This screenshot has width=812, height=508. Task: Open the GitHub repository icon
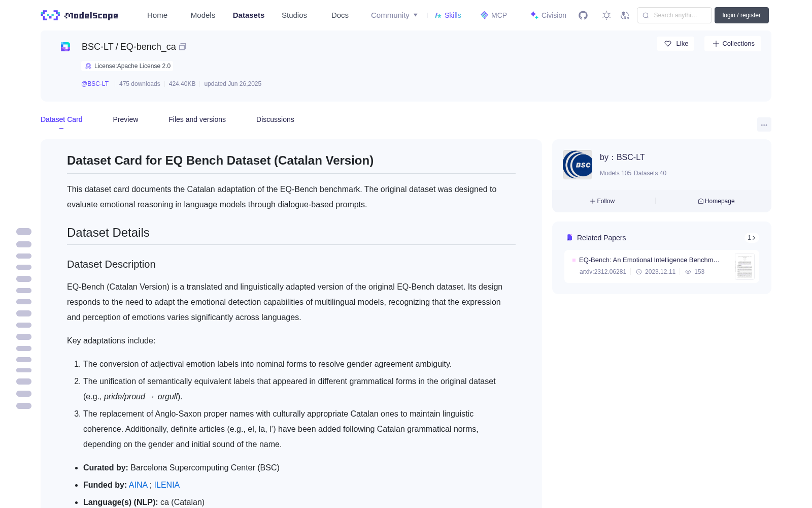[x=583, y=15]
